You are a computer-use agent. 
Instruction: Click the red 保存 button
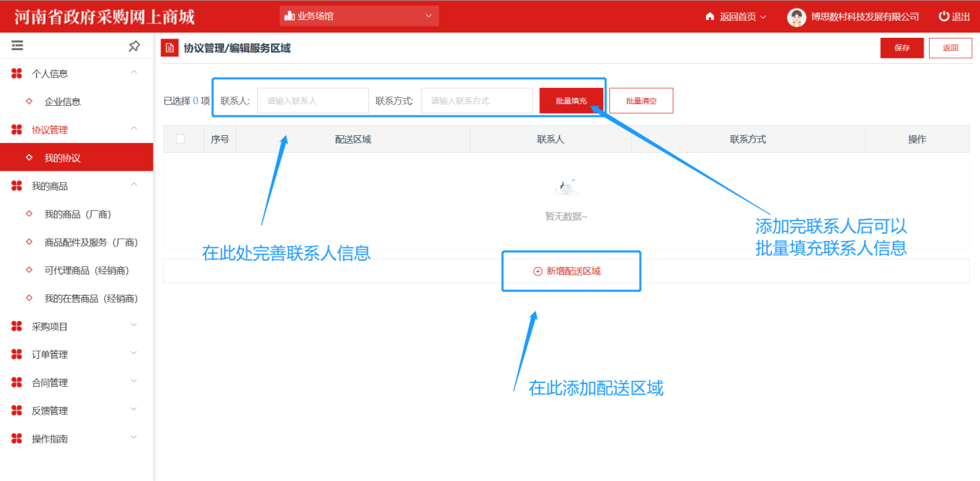click(902, 48)
